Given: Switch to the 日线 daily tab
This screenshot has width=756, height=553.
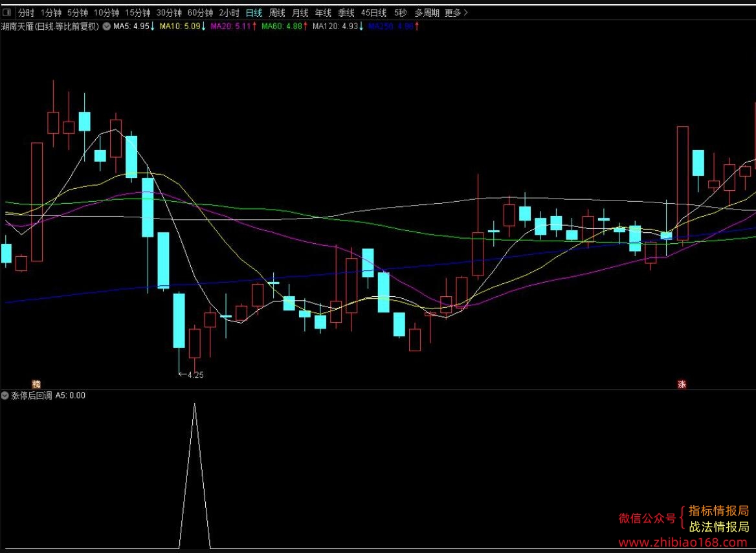Looking at the screenshot, I should click(x=254, y=13).
